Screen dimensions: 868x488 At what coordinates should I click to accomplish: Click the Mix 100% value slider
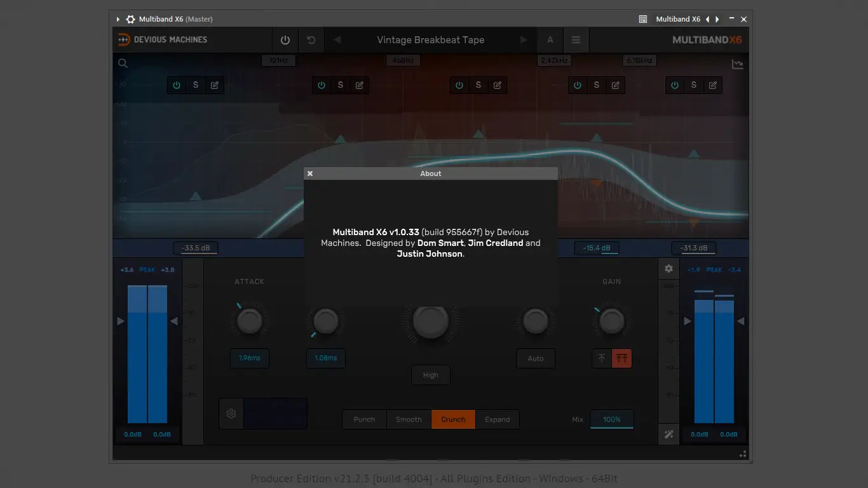coord(612,419)
